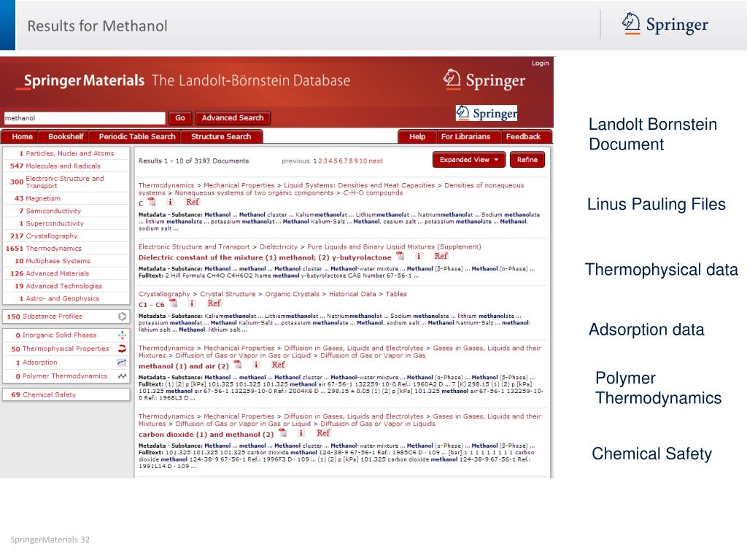Filter by Electronic Structure and Transport category

(x=66, y=182)
